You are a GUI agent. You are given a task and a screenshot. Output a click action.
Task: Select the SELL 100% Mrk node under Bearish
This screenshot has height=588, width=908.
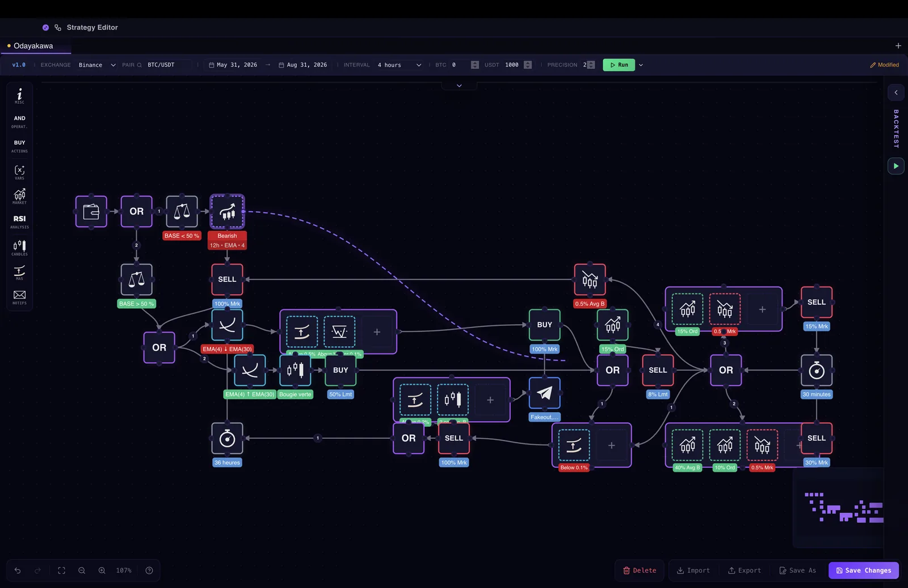pos(227,279)
